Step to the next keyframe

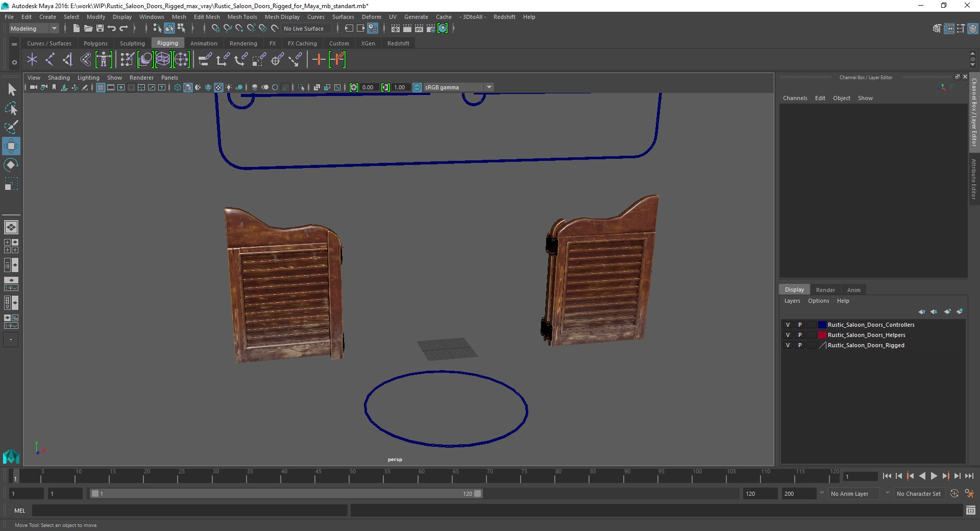945,476
